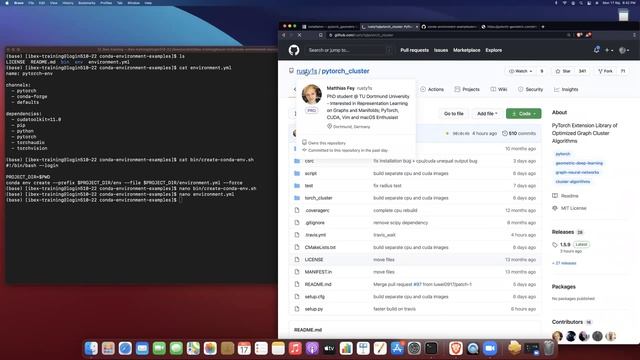Open the Pull requests header link

point(414,50)
